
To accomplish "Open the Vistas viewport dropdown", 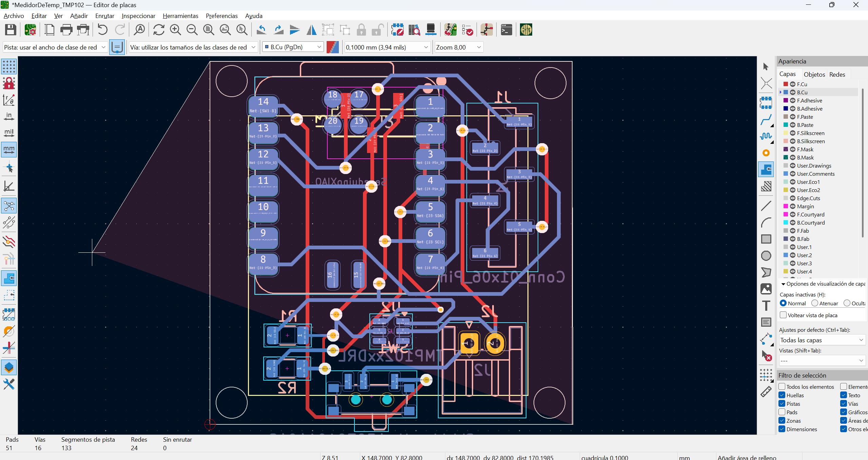I will (x=822, y=361).
